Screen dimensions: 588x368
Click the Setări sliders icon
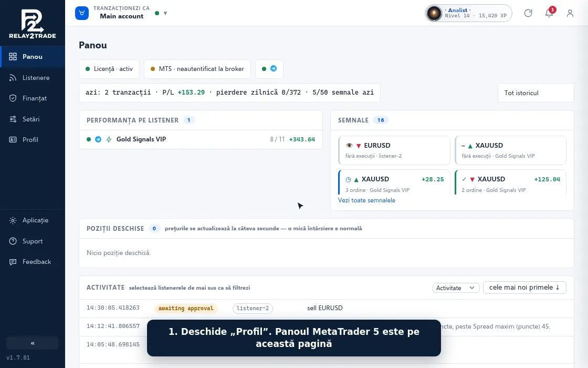(13, 119)
